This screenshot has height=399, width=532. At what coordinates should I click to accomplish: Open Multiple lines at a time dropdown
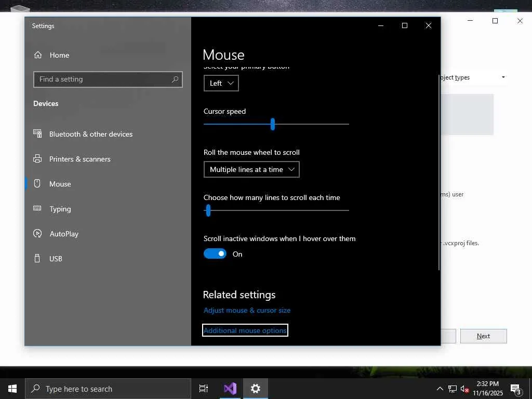coord(251,169)
